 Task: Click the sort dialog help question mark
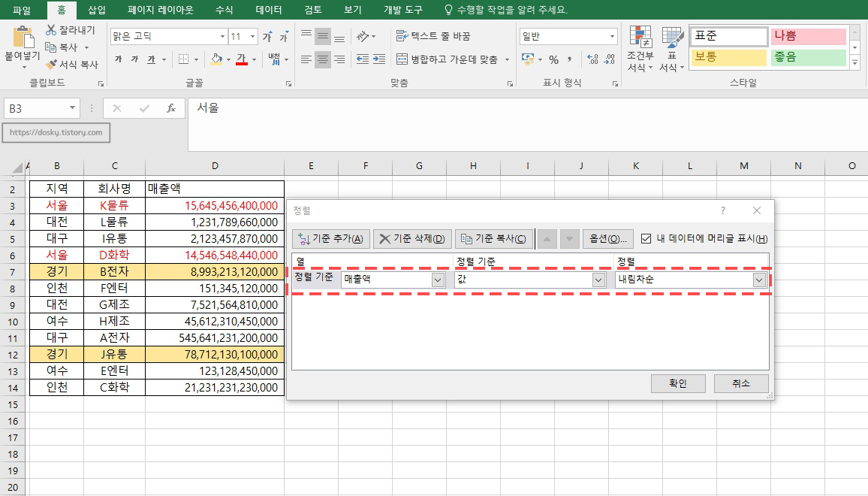pos(723,210)
